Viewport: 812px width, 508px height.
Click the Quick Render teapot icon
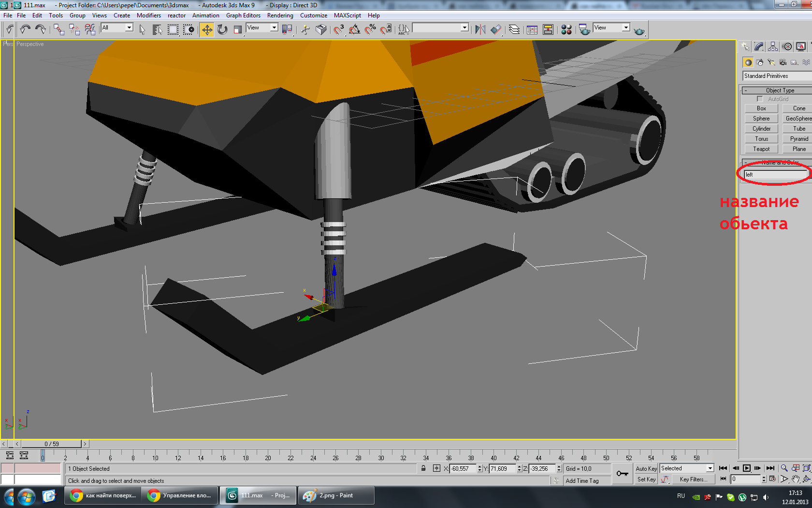pos(639,31)
